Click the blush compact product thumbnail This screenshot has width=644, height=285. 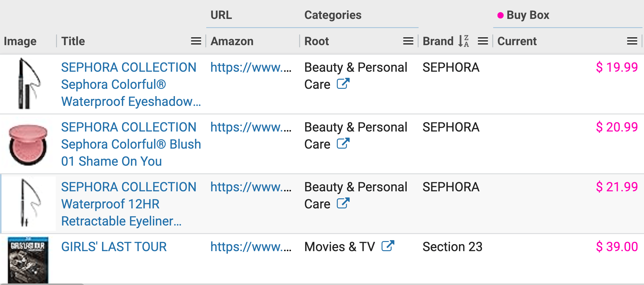(28, 144)
